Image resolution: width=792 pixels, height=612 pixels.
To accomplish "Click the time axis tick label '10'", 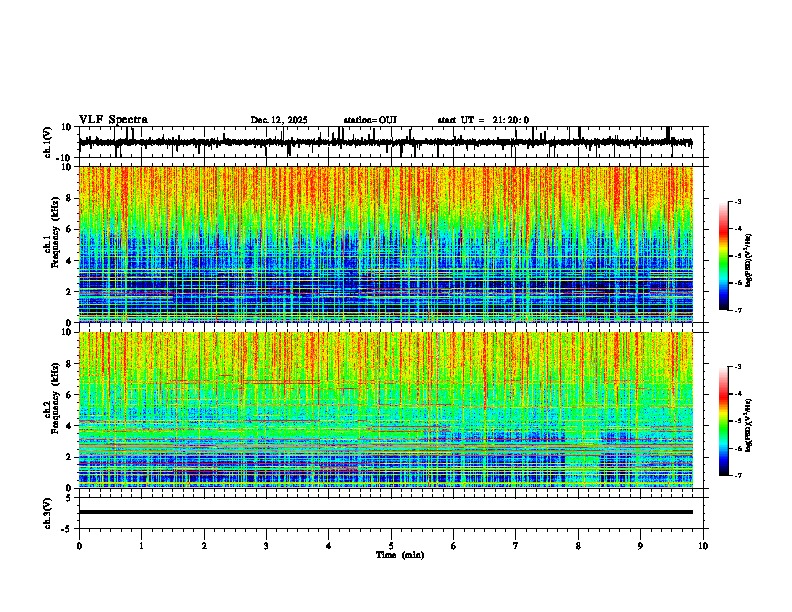I will 703,546.
